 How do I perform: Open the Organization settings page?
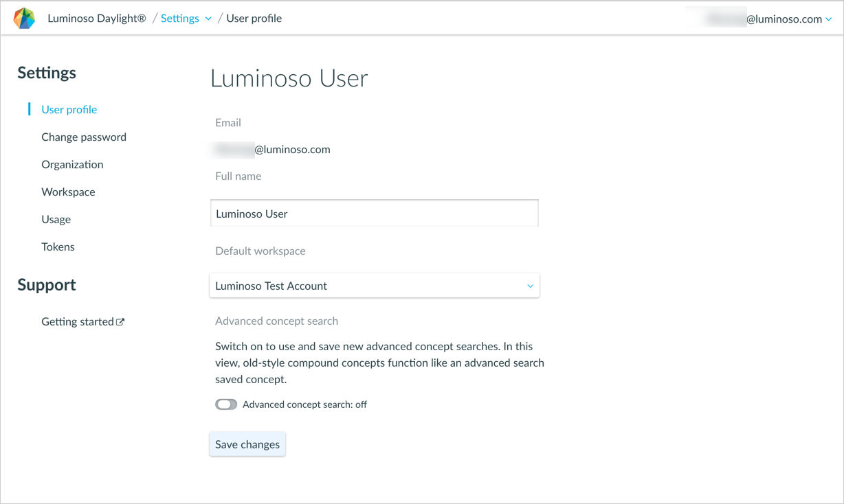[x=72, y=164]
